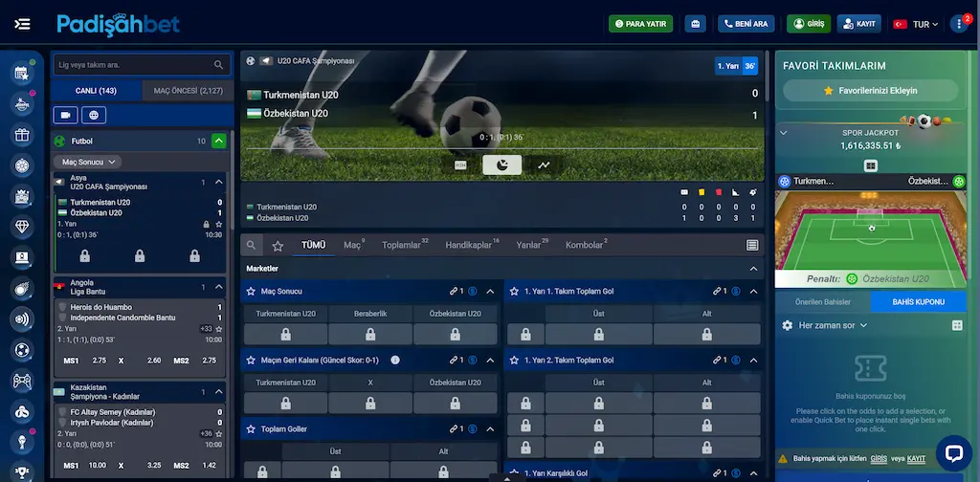Click Favorilerinizi Ekleyin button
Image resolution: width=980 pixels, height=482 pixels.
(x=870, y=91)
